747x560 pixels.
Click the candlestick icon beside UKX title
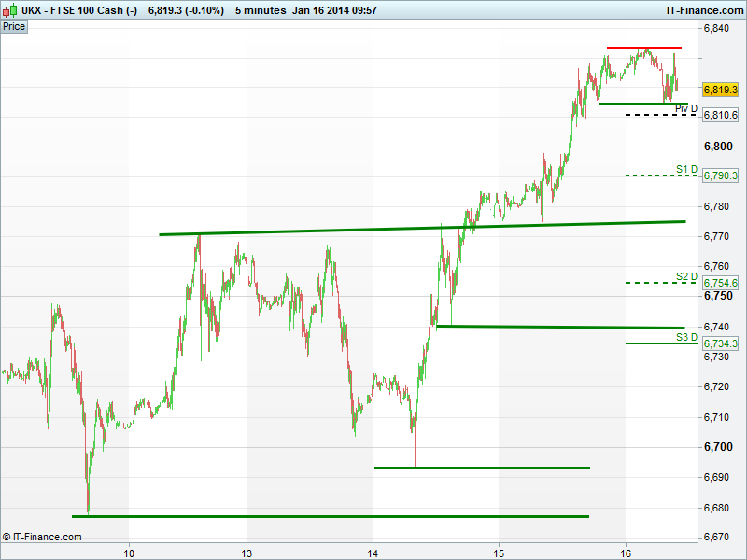point(10,10)
